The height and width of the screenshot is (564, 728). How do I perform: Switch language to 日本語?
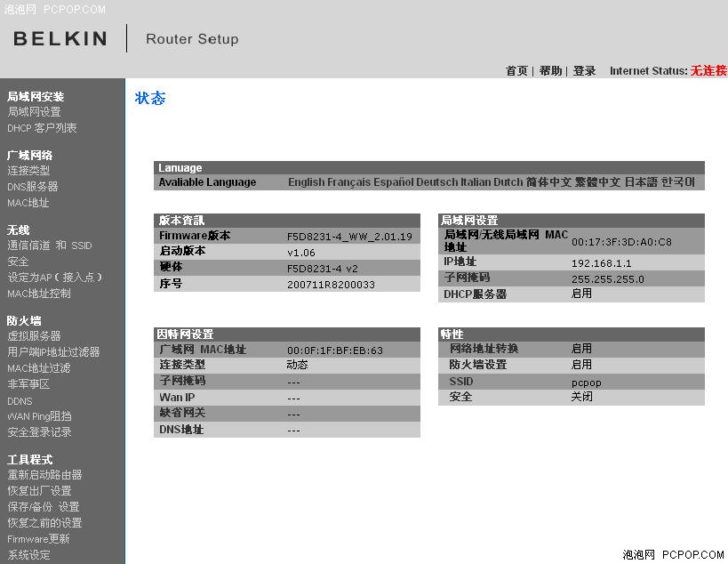pyautogui.click(x=641, y=182)
